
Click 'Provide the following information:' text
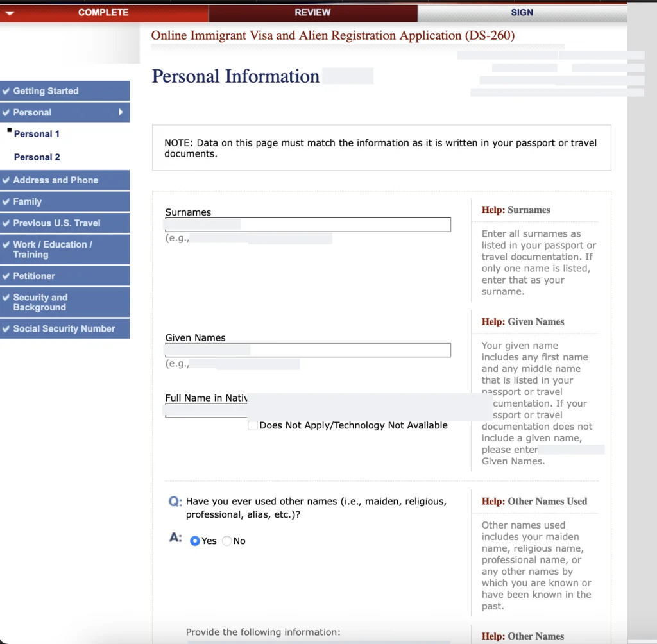[263, 632]
